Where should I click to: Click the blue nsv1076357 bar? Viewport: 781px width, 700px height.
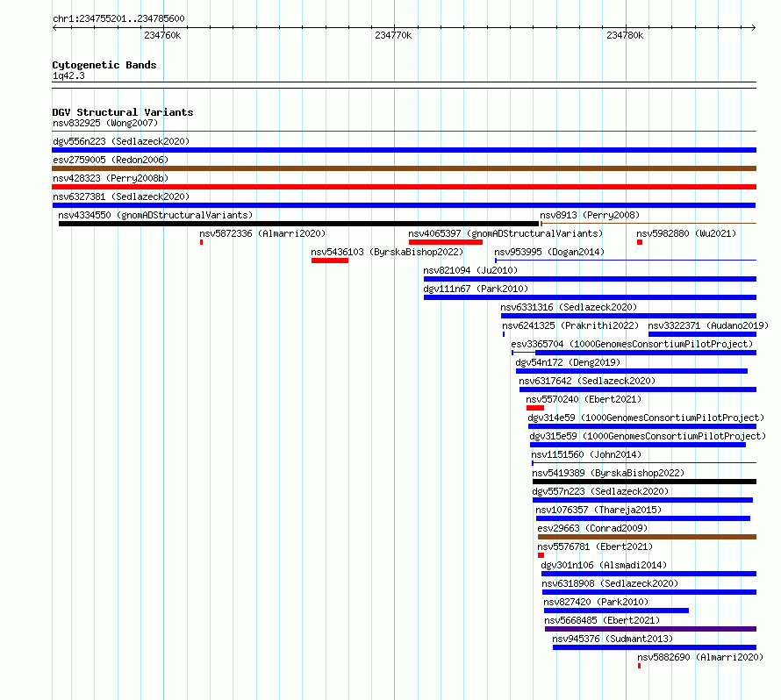click(x=643, y=518)
